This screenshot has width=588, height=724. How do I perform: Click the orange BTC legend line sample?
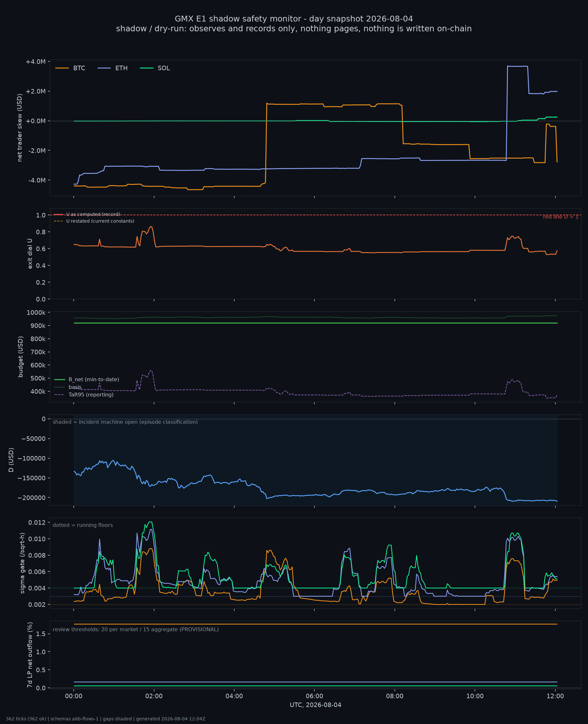click(62, 68)
